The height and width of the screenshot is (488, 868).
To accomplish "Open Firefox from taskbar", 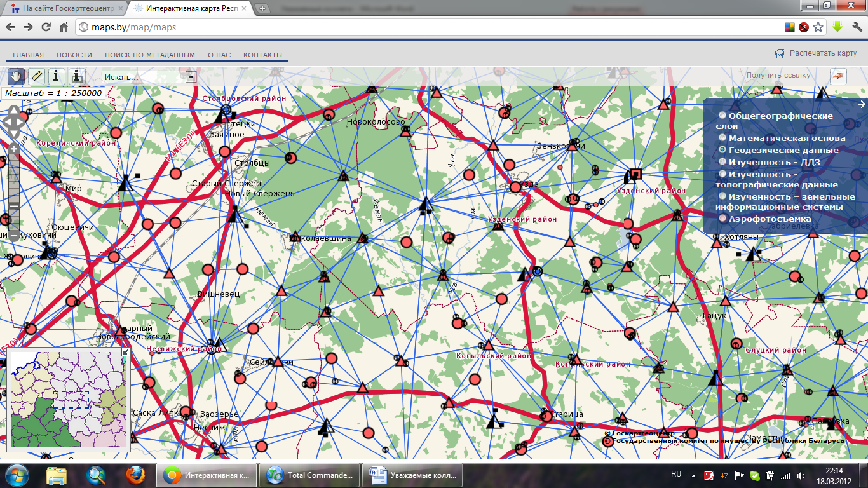I will pos(135,475).
